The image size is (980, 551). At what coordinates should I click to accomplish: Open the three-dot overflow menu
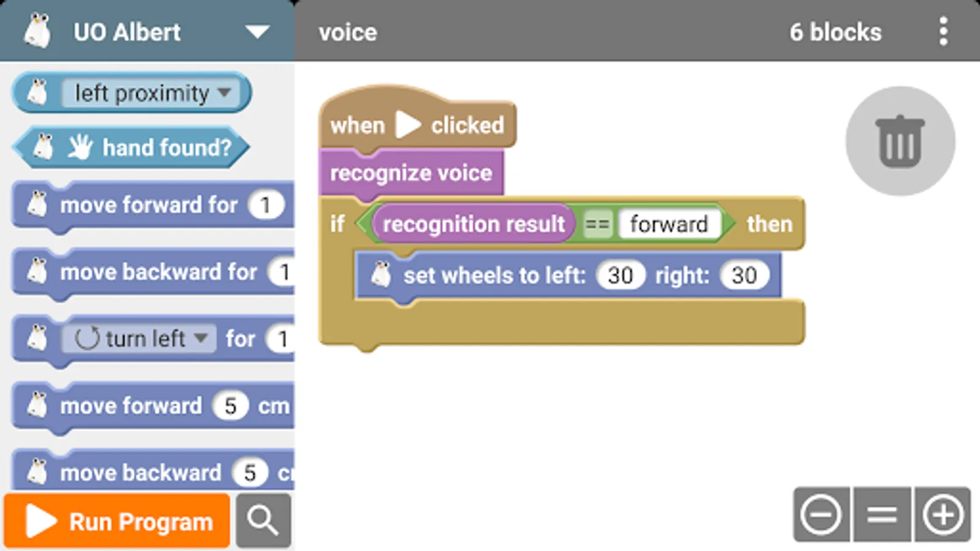tap(943, 31)
